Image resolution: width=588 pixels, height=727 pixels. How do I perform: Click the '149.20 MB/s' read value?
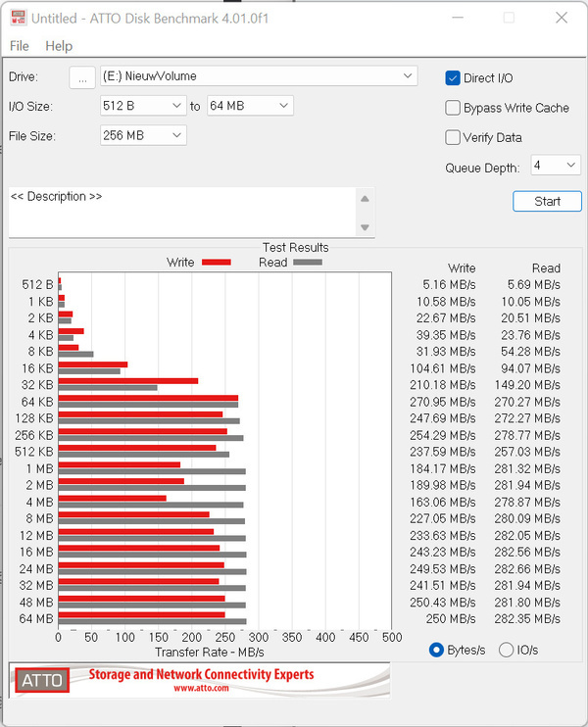click(527, 385)
